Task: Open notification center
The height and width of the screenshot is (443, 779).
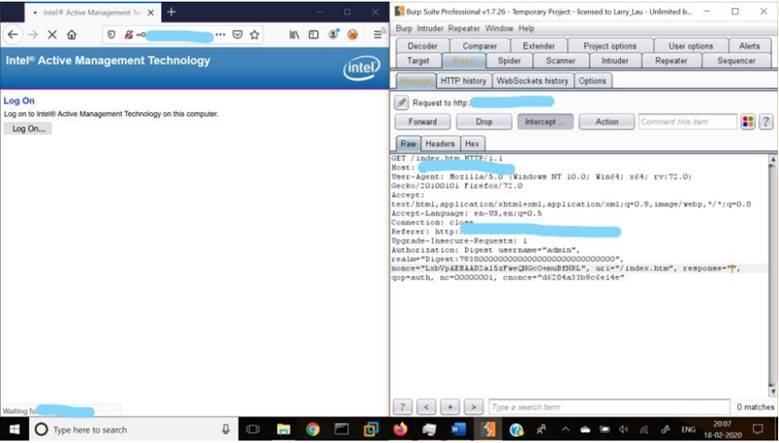Action: tap(758, 429)
